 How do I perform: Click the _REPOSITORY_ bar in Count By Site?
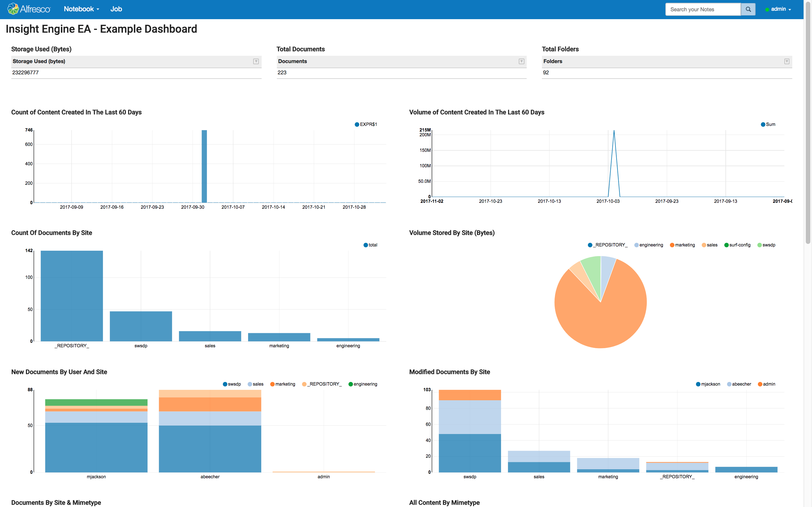(71, 296)
